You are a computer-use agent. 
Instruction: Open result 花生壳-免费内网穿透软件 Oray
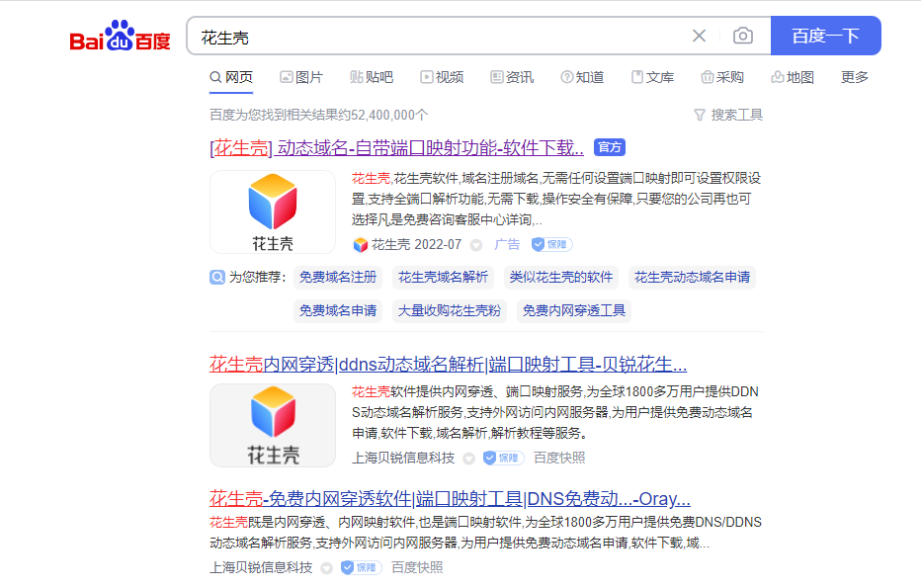point(450,499)
